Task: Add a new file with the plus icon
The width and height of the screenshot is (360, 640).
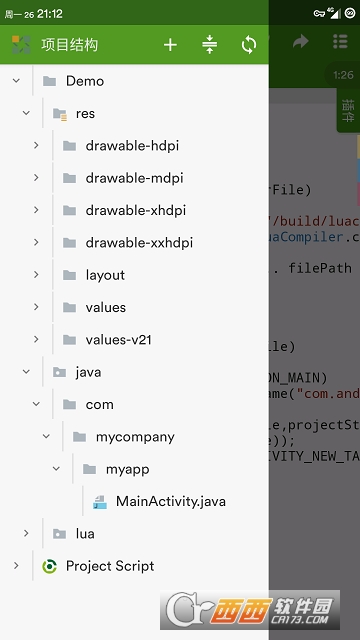Action: point(170,44)
